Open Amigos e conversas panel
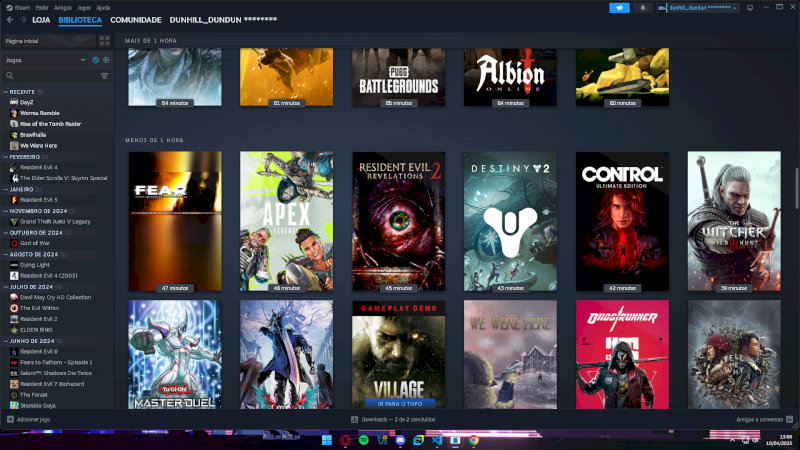800x450 pixels. [x=760, y=419]
